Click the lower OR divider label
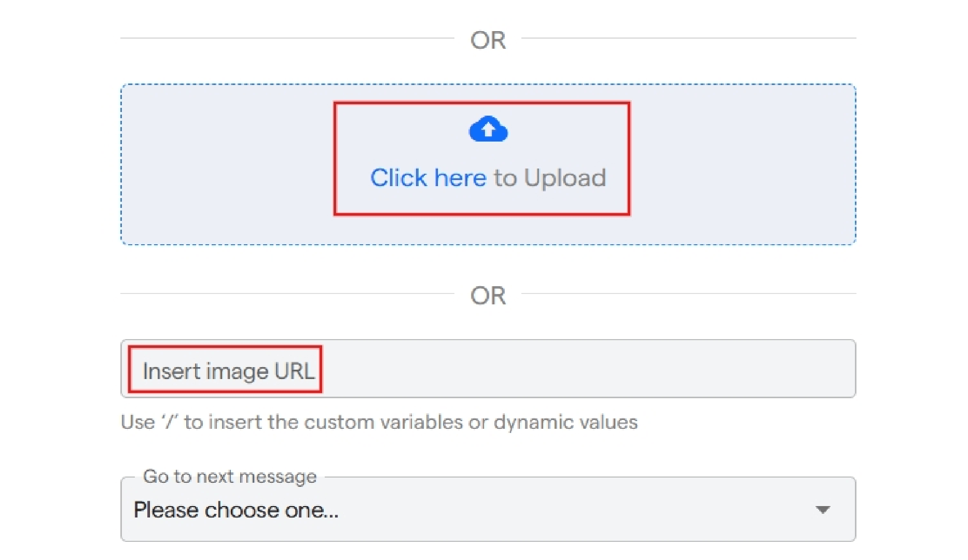This screenshot has width=968, height=560. click(488, 296)
